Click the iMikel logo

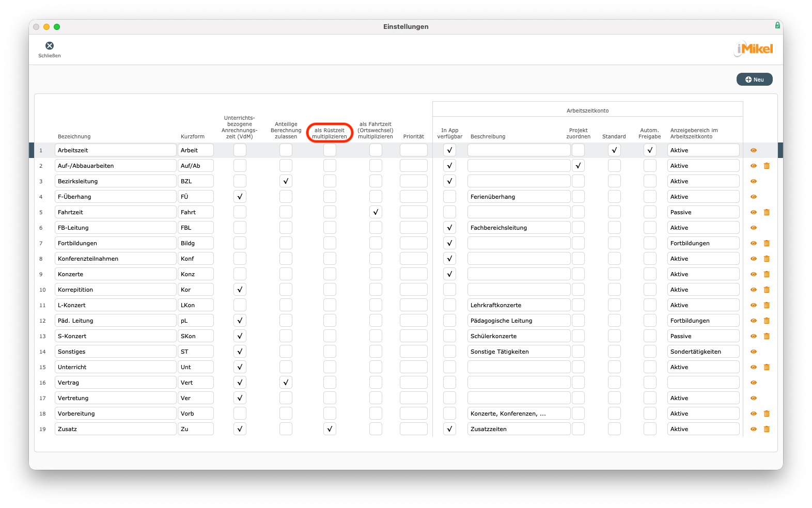pyautogui.click(x=754, y=49)
